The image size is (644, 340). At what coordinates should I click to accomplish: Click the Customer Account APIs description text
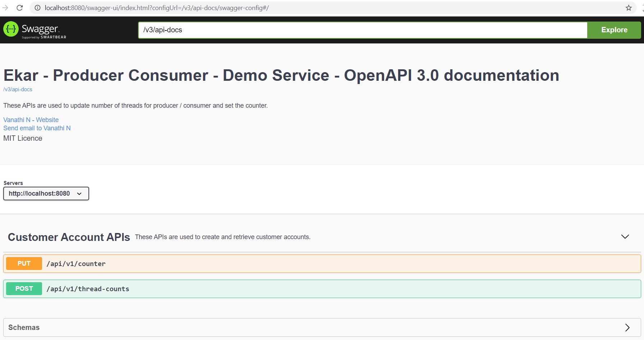(x=223, y=237)
